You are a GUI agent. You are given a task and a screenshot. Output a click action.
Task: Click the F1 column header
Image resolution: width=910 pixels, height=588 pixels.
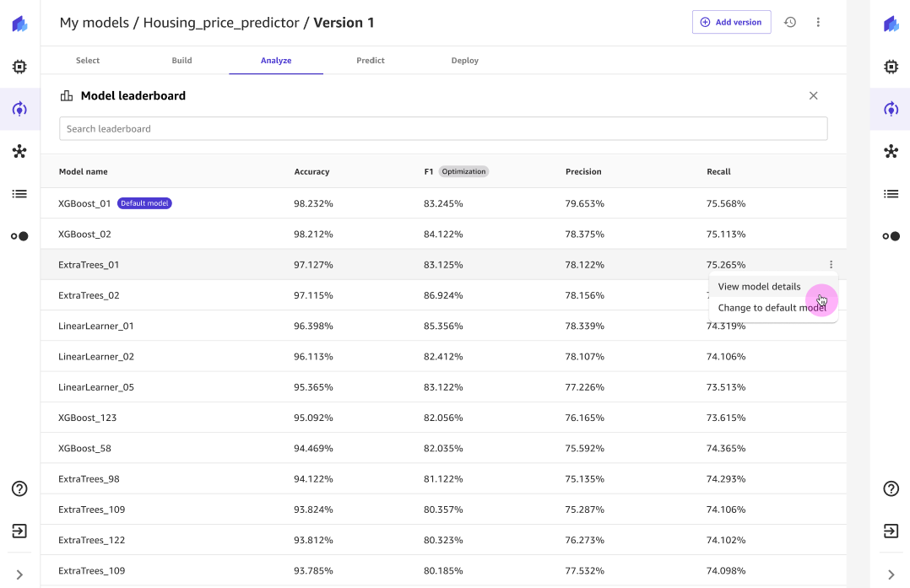[x=429, y=171]
